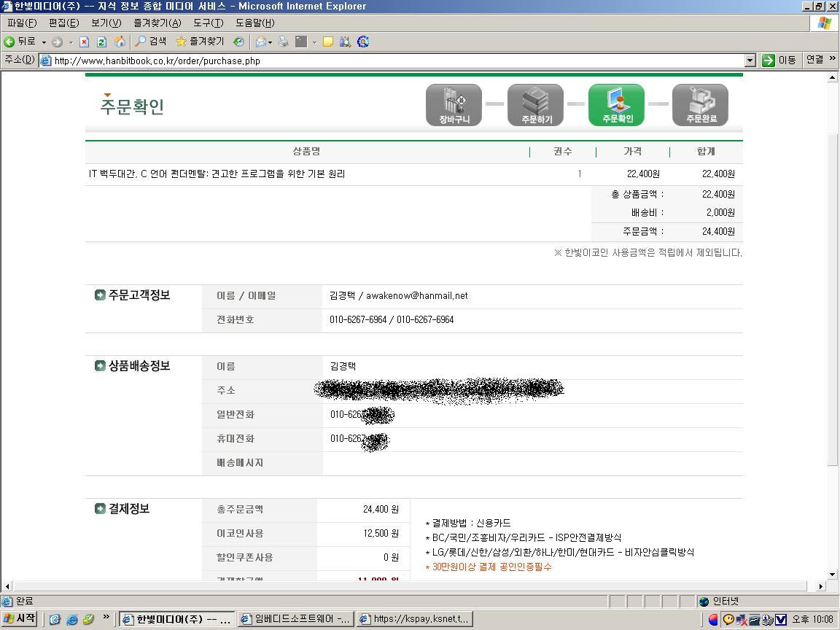Click the 이동 Go button

[x=779, y=61]
